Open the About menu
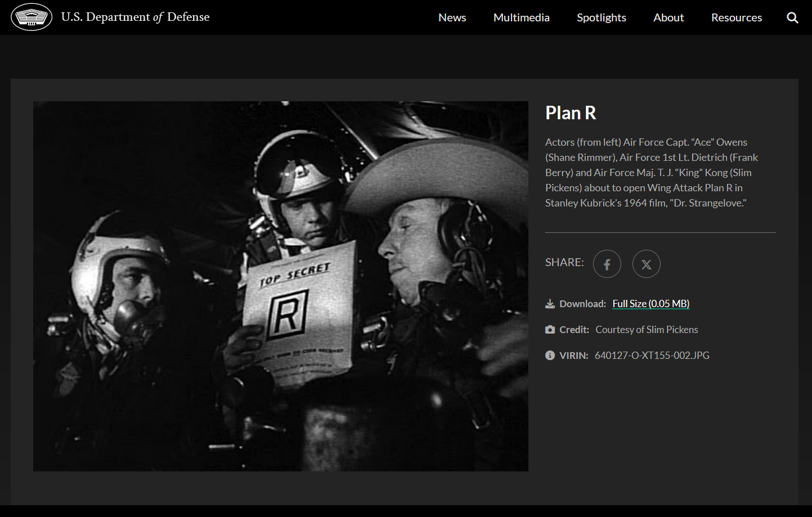Viewport: 812px width, 517px height. tap(669, 17)
